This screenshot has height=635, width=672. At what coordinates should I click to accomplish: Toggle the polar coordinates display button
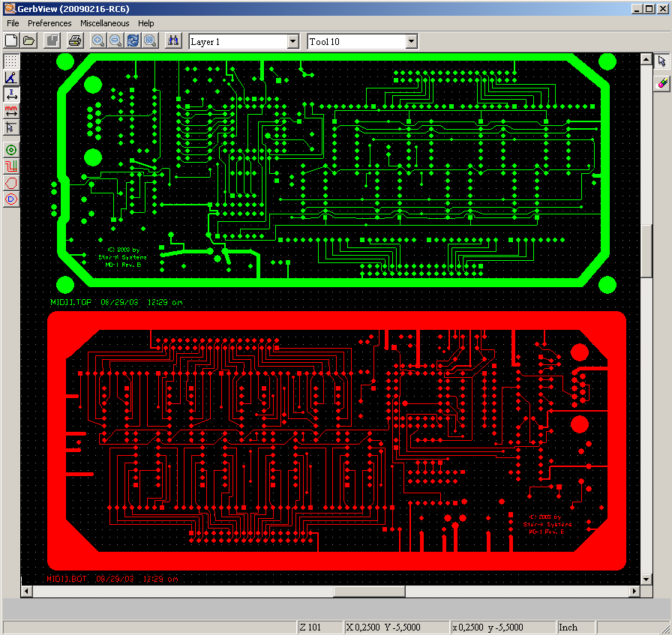(x=11, y=78)
